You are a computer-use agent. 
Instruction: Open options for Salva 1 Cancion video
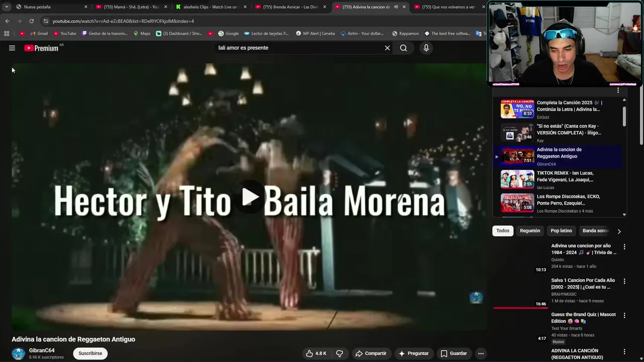pyautogui.click(x=624, y=281)
